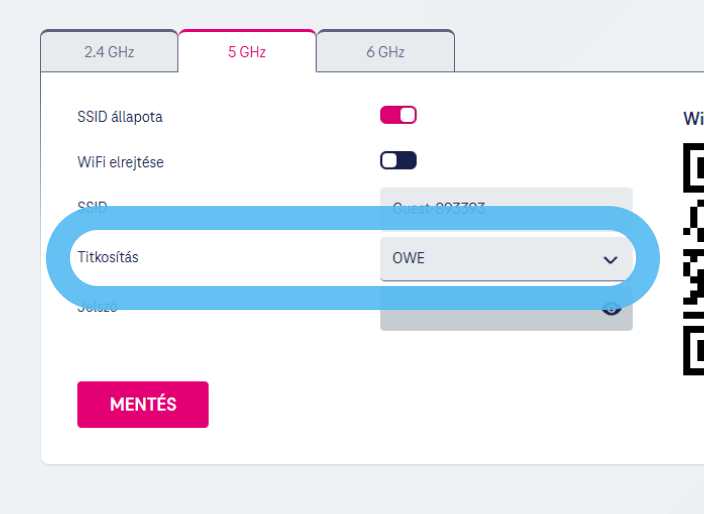This screenshot has height=514, width=704.
Task: Click the SSID állapota label
Action: 120,116
